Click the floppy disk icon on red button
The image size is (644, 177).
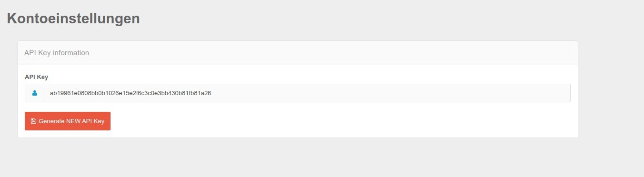33,121
